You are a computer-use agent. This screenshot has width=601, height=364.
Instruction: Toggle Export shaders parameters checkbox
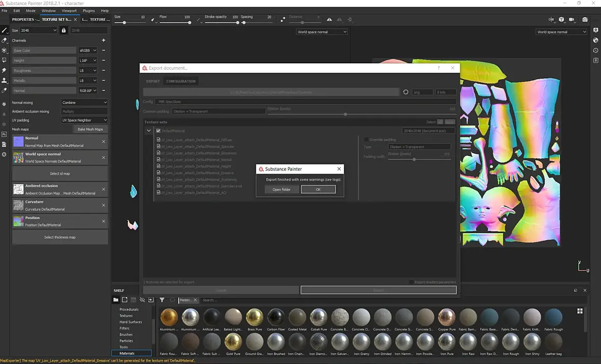(x=411, y=282)
